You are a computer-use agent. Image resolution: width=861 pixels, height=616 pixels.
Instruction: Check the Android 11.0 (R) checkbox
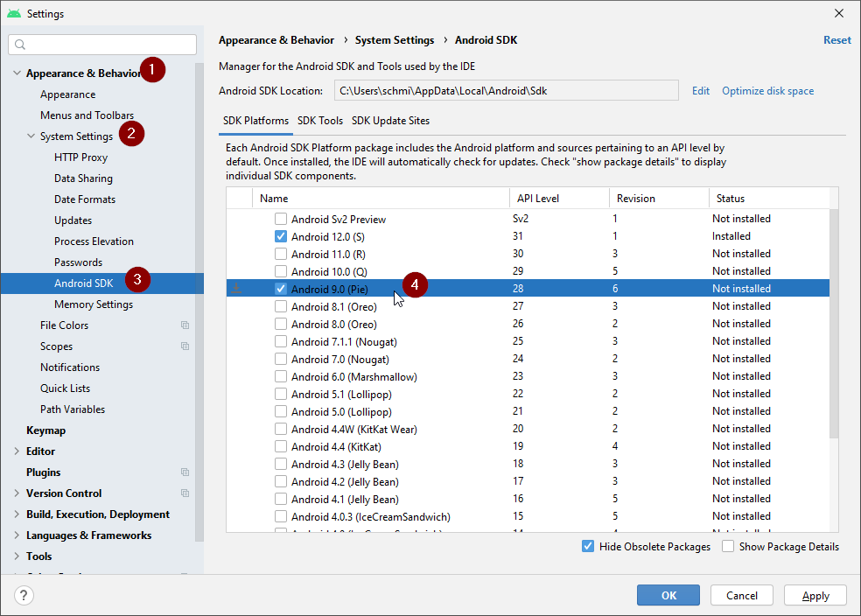[281, 254]
